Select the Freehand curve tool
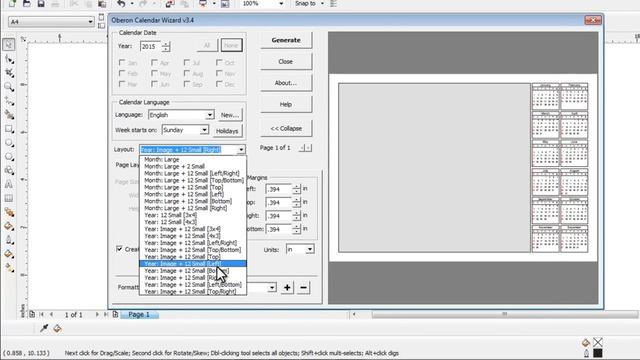Image resolution: width=640 pixels, height=360 pixels. coord(9,101)
